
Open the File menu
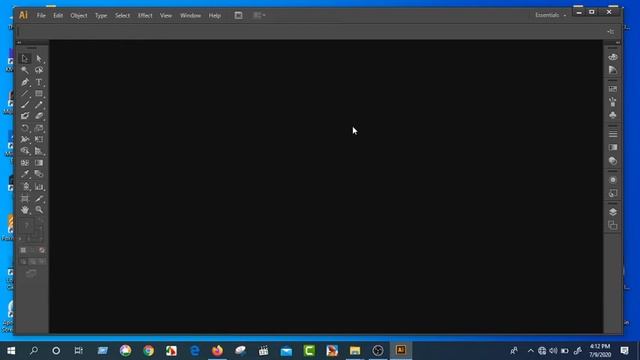(41, 16)
